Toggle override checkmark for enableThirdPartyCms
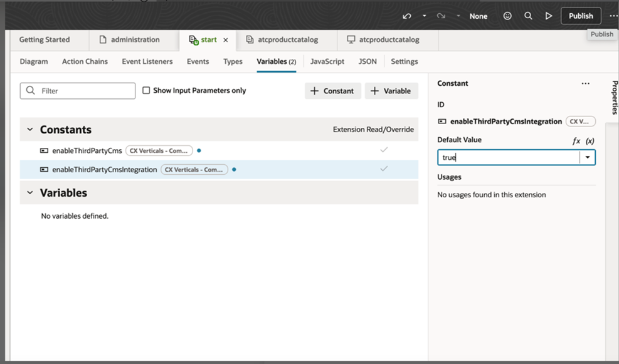 (x=384, y=150)
